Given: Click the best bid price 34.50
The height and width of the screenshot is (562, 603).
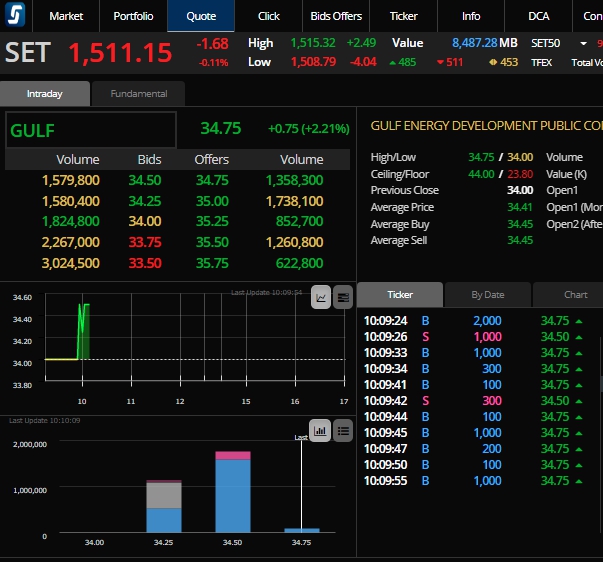Looking at the screenshot, I should click(145, 180).
